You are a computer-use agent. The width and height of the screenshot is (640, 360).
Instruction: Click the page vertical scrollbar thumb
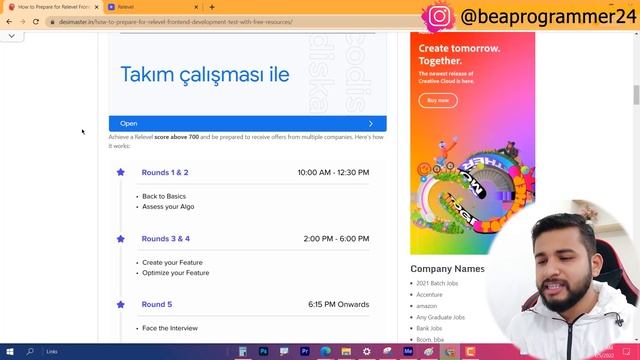click(636, 95)
